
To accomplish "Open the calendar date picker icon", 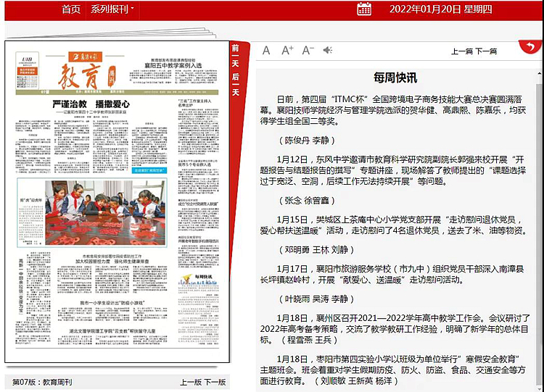I will coord(364,9).
